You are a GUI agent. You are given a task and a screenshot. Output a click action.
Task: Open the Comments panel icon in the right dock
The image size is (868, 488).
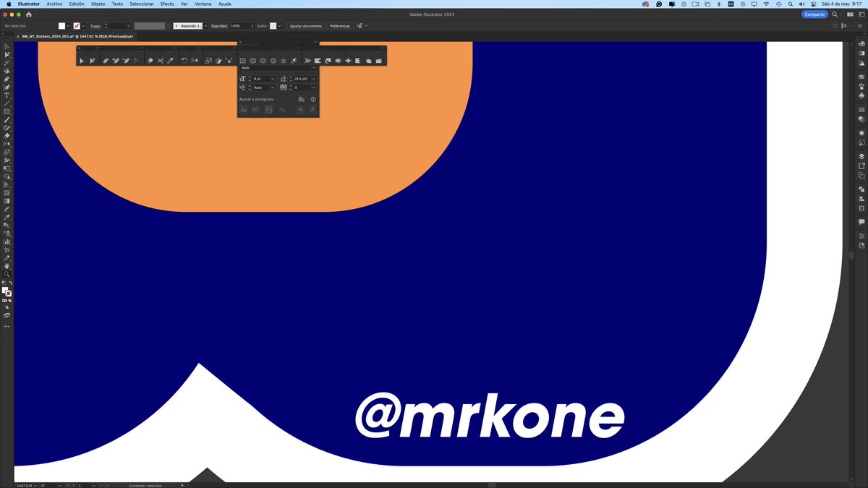click(861, 222)
